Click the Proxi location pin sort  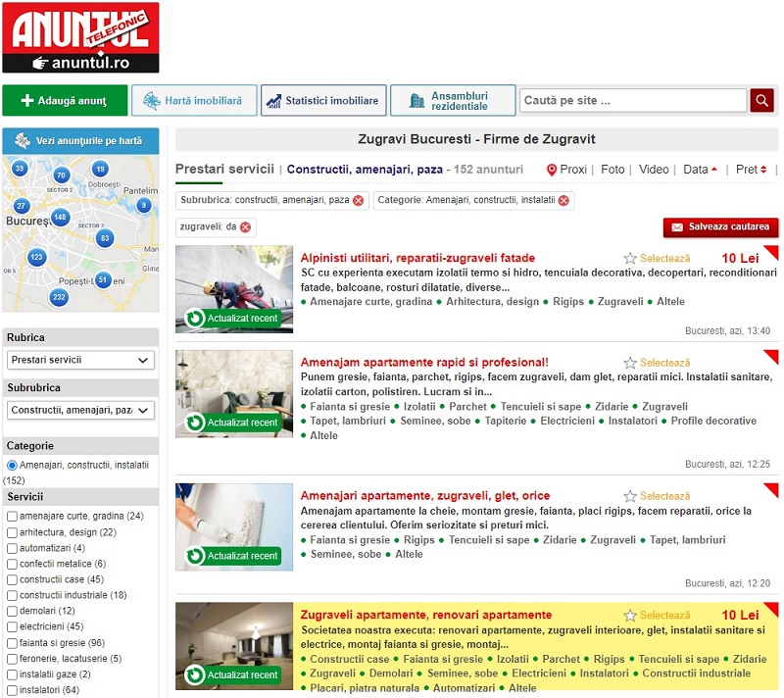[552, 170]
